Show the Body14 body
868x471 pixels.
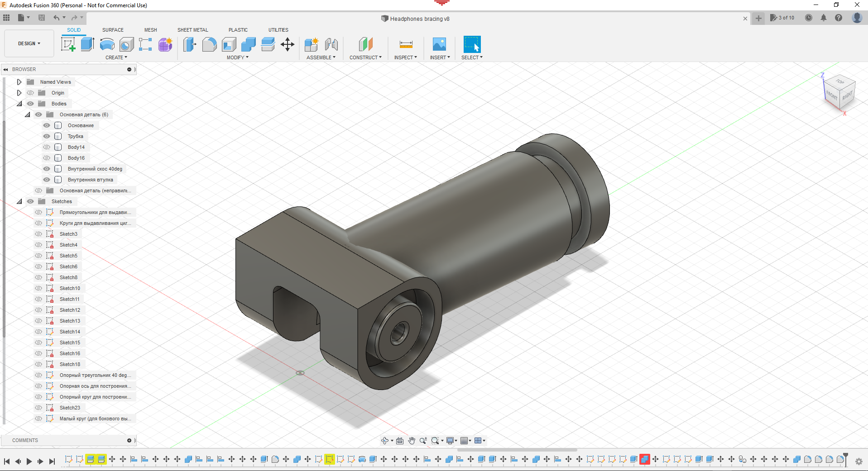click(47, 147)
